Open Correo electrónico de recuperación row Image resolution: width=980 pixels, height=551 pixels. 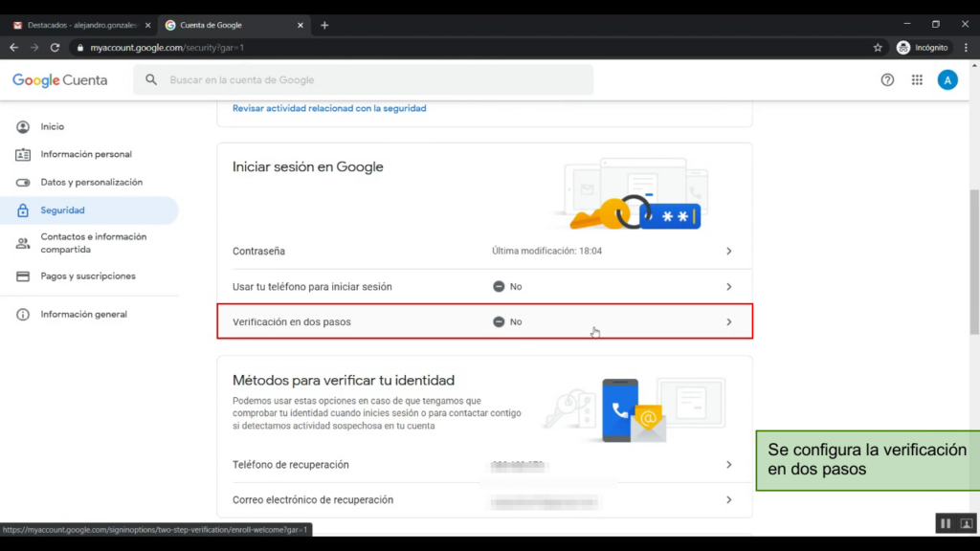coord(484,499)
